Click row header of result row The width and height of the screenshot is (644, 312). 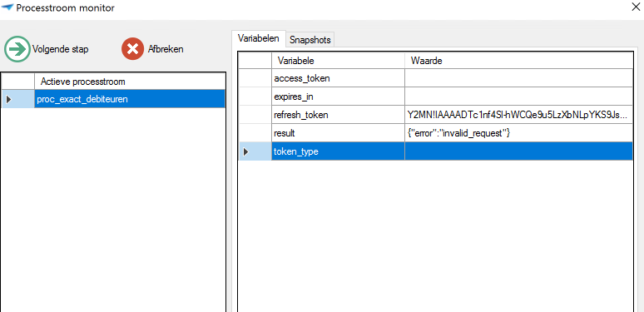tap(255, 133)
